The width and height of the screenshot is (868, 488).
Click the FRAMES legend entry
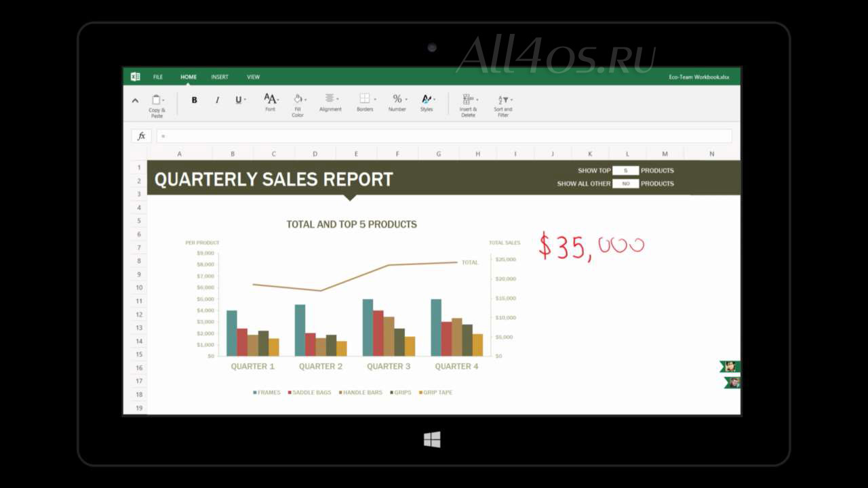point(267,392)
